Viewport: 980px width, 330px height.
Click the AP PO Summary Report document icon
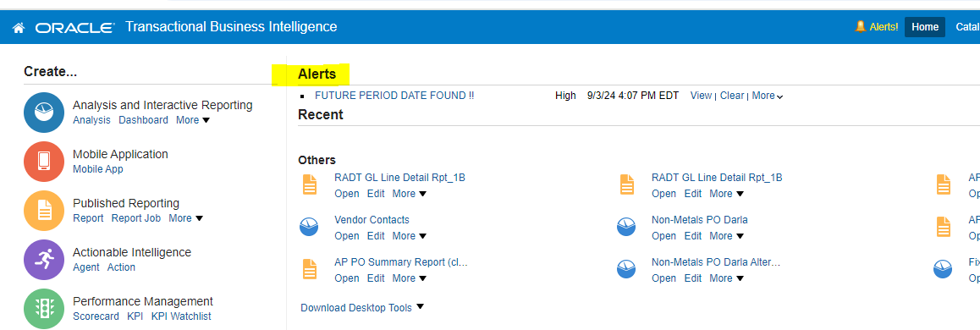point(310,269)
